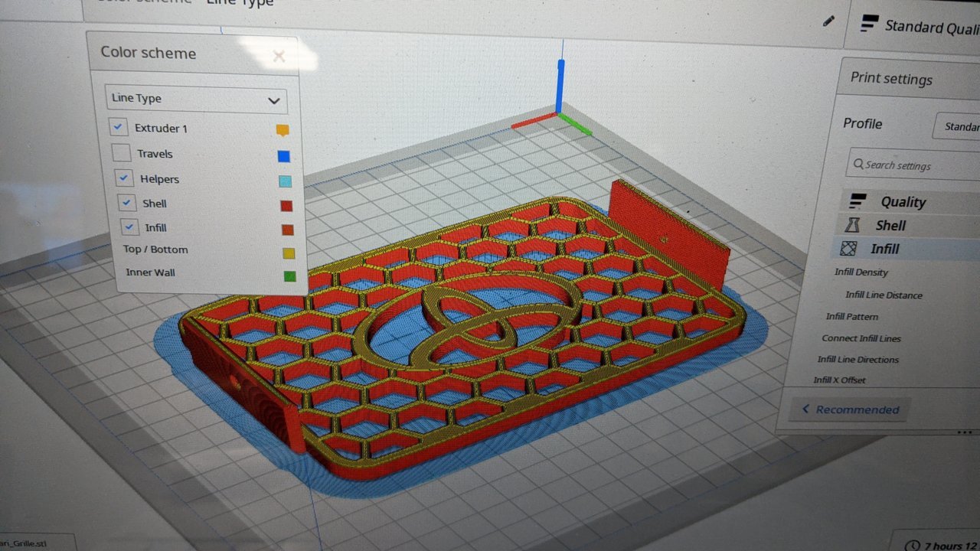
Task: Click the yellow Top / Bottom swatch
Action: [x=289, y=253]
